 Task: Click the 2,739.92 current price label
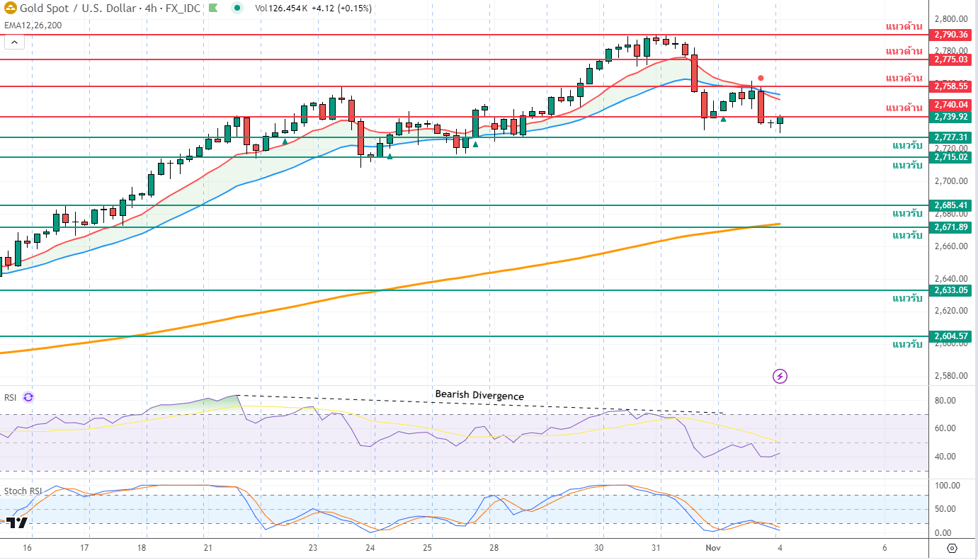tap(950, 117)
